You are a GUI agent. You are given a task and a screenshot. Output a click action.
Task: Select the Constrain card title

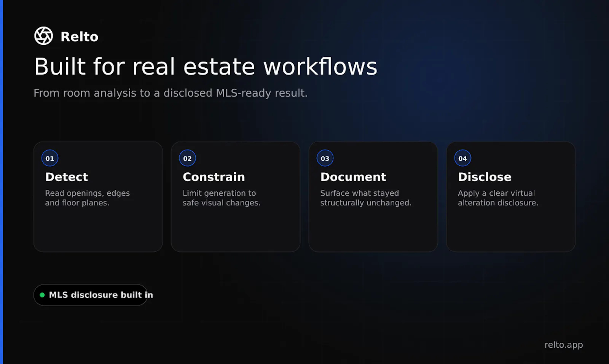214,177
